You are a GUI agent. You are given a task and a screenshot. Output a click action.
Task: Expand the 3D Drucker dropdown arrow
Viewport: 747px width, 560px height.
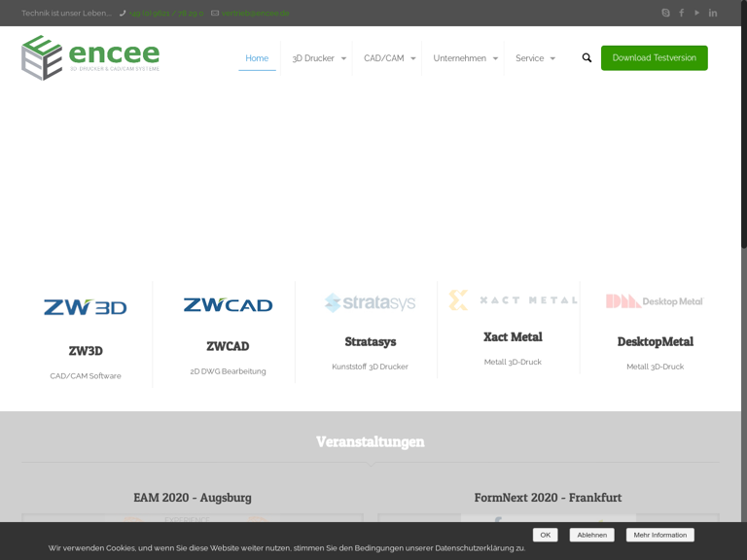click(343, 58)
